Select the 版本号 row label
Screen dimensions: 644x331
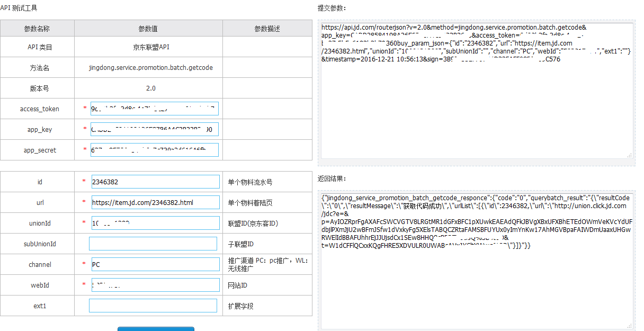coord(40,88)
